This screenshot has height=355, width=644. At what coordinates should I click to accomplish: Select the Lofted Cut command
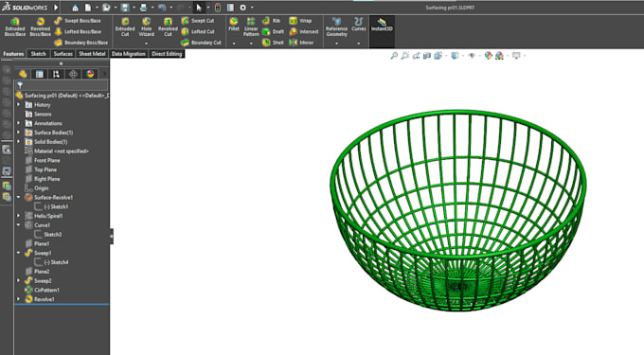[198, 31]
